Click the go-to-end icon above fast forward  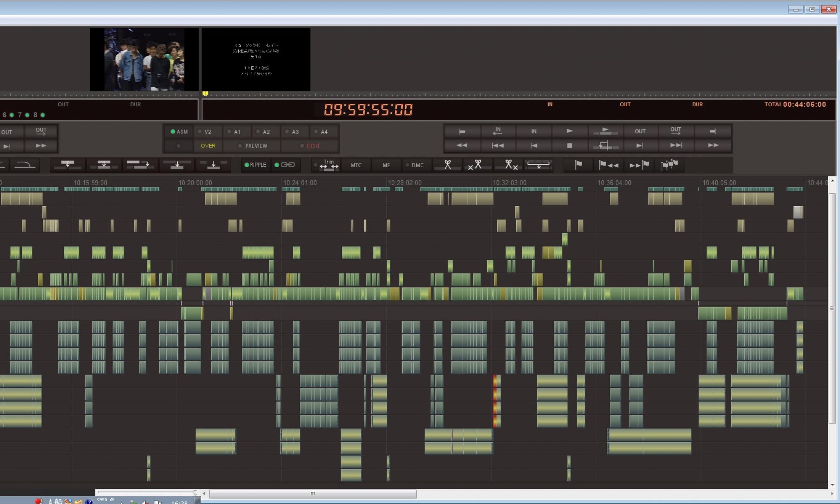click(x=713, y=131)
